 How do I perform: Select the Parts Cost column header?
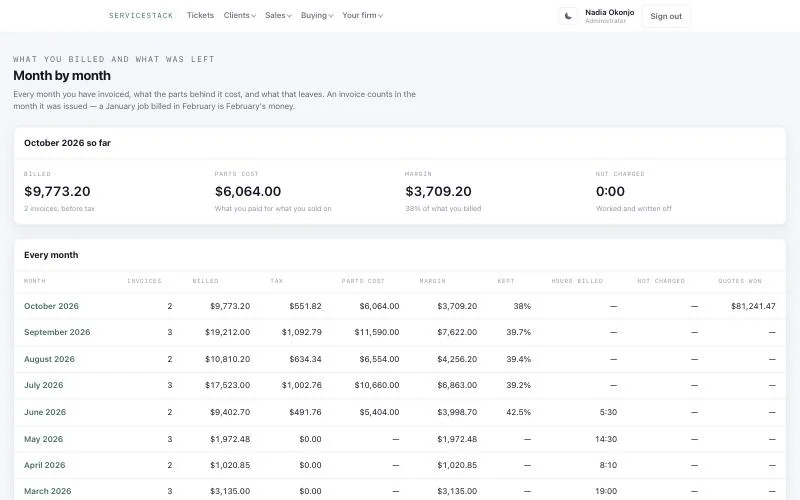point(363,281)
